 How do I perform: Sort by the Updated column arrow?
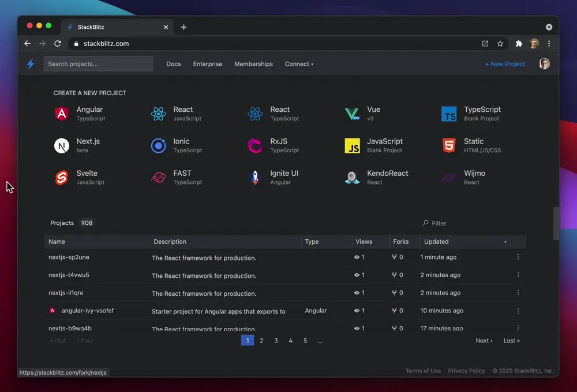click(x=505, y=242)
